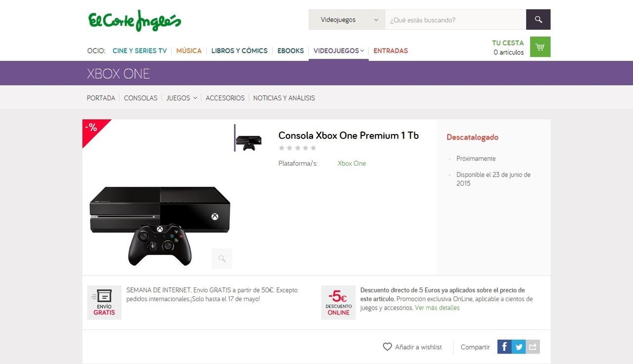Viewport: 633px width, 364px height.
Task: Click the five-star rating control
Action: tap(297, 148)
